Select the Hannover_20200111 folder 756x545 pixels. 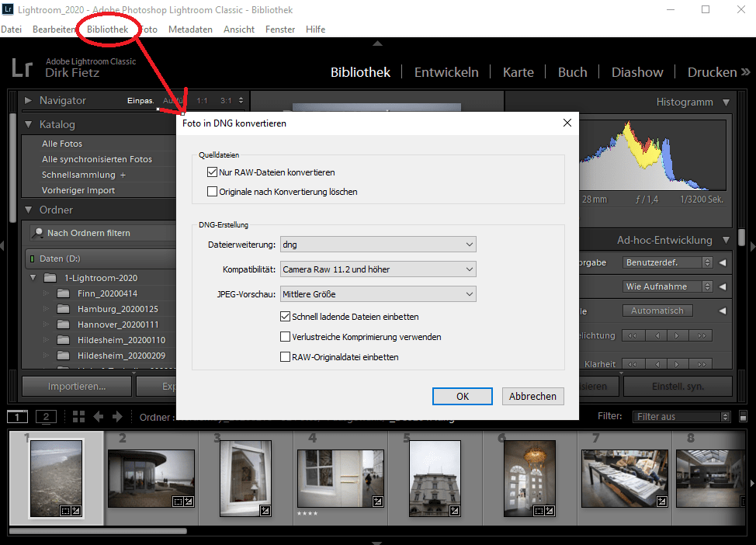[118, 325]
